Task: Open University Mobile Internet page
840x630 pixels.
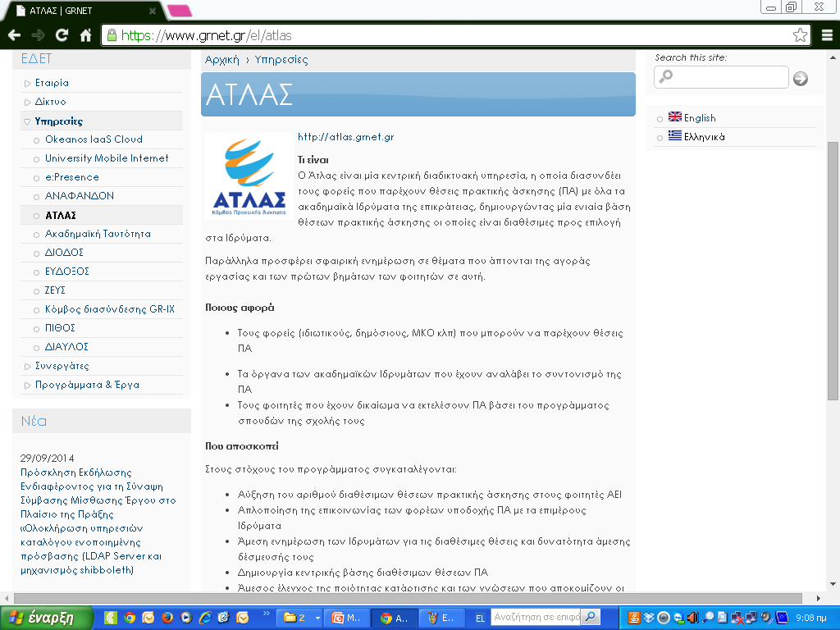Action: pyautogui.click(x=107, y=158)
